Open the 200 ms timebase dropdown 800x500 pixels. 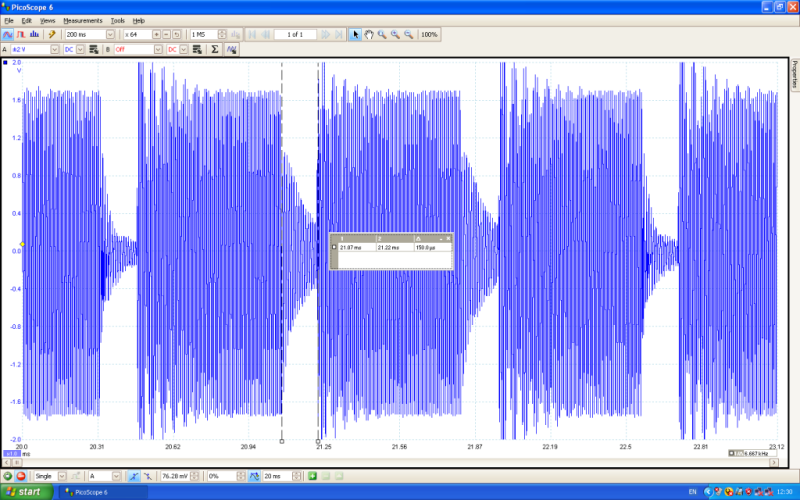(111, 34)
